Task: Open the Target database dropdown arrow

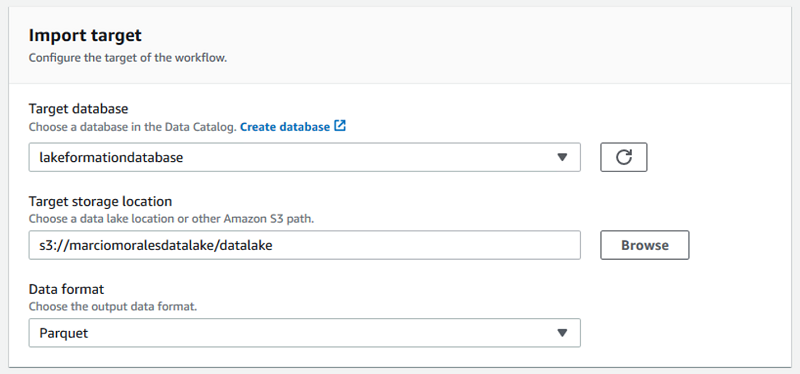Action: point(562,157)
